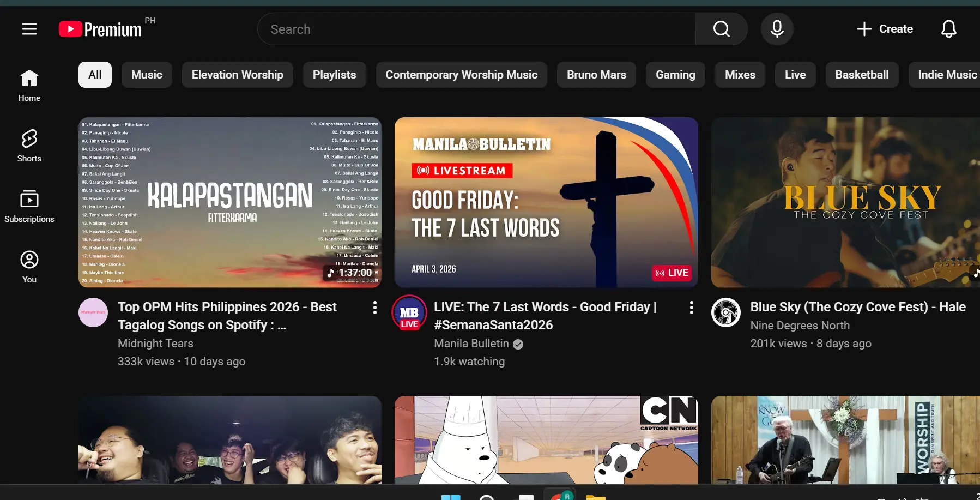The height and width of the screenshot is (500, 980).
Task: Visit Manila Bulletin channel name
Action: click(471, 344)
